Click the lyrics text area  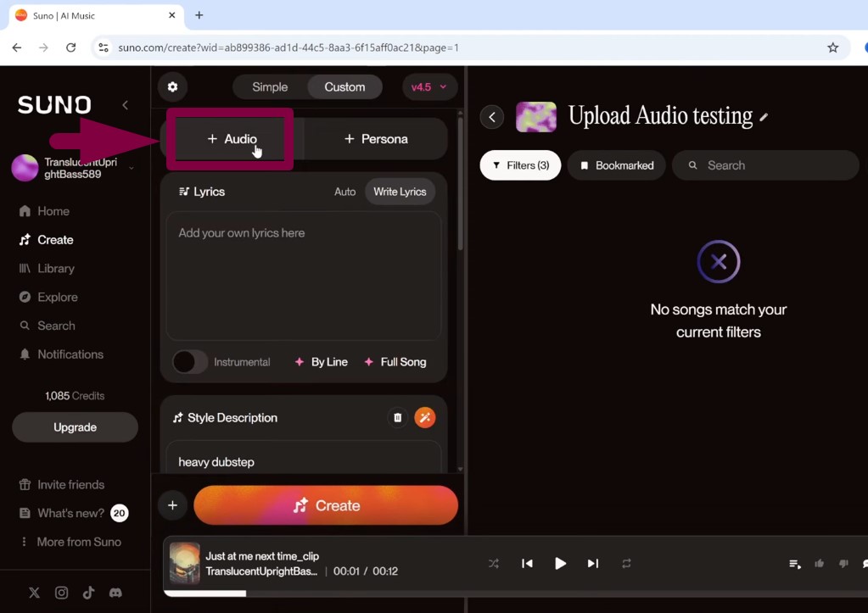tap(304, 276)
